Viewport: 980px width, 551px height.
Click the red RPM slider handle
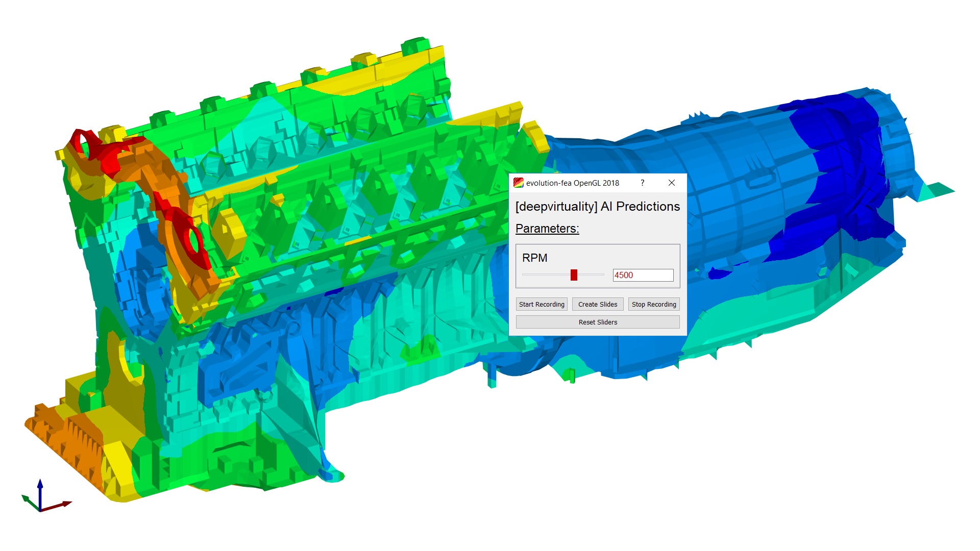pyautogui.click(x=574, y=275)
